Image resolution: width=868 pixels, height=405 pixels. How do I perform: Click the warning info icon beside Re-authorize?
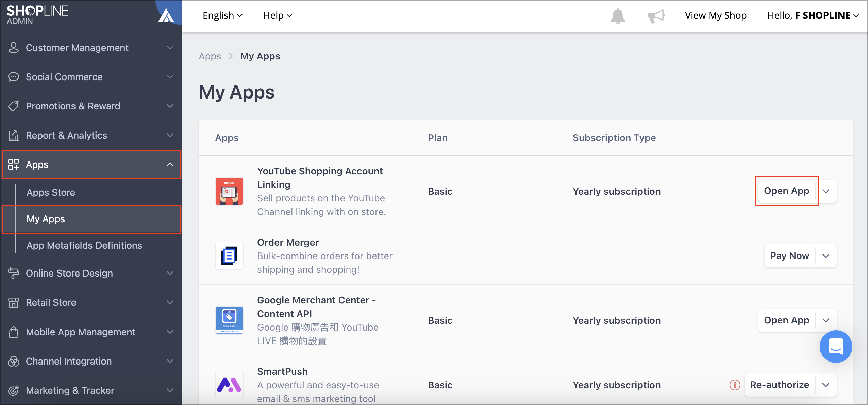[735, 385]
